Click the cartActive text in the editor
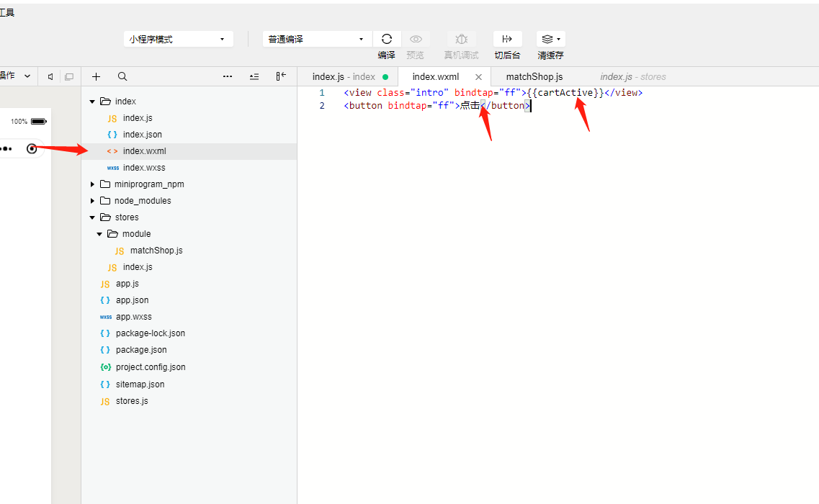This screenshot has width=819, height=504. [x=565, y=93]
